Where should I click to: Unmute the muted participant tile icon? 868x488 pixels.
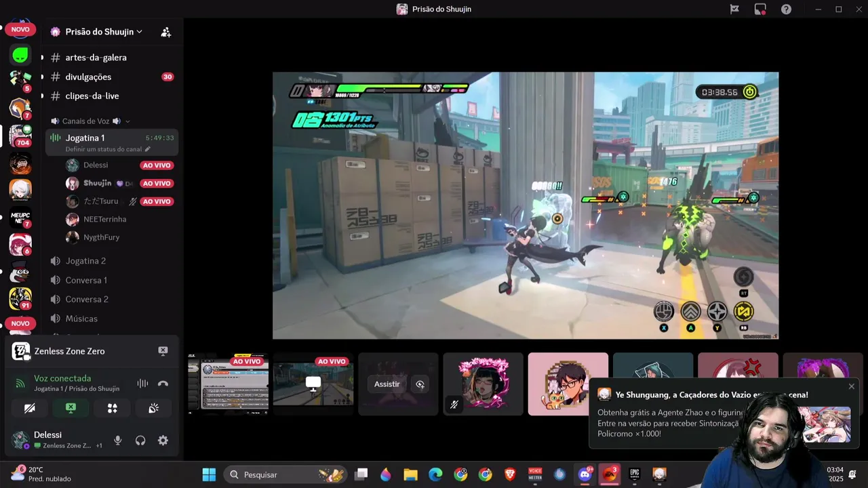(454, 405)
